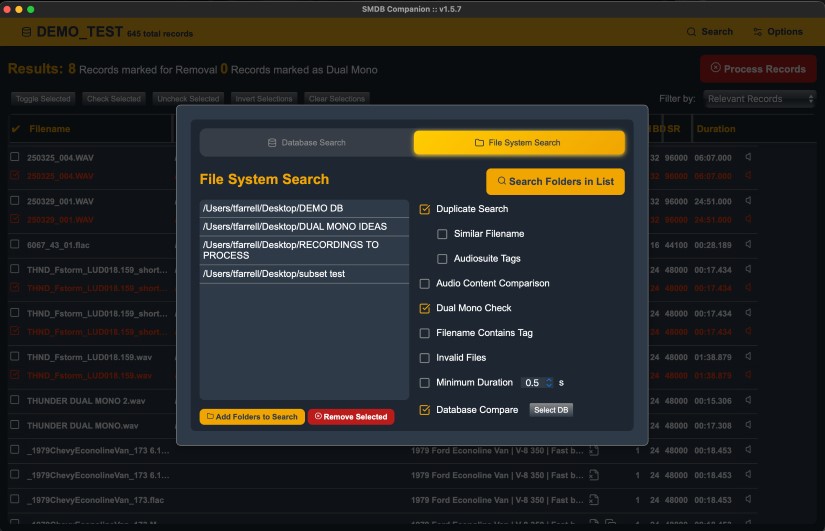The image size is (825, 531).
Task: Play audio preview for 250325_004.WAV row
Action: pyautogui.click(x=748, y=157)
